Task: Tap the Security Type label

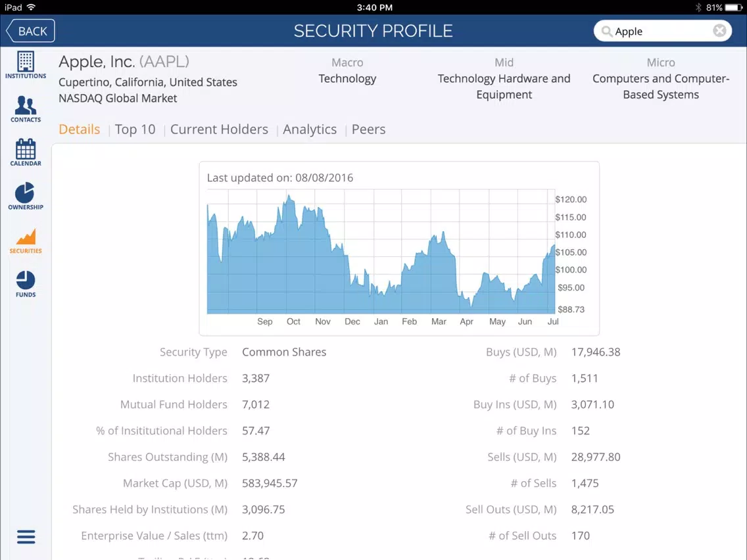Action: pyautogui.click(x=193, y=352)
